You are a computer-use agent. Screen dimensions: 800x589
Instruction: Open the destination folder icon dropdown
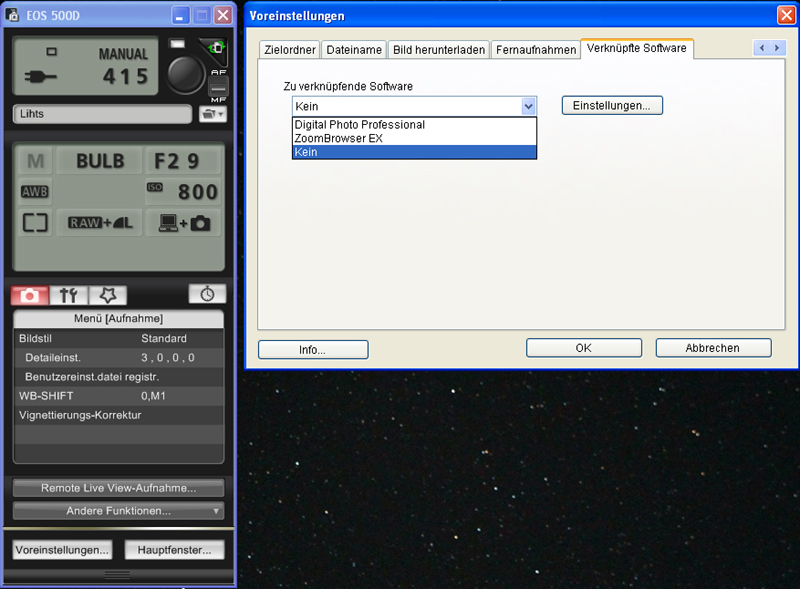point(212,114)
